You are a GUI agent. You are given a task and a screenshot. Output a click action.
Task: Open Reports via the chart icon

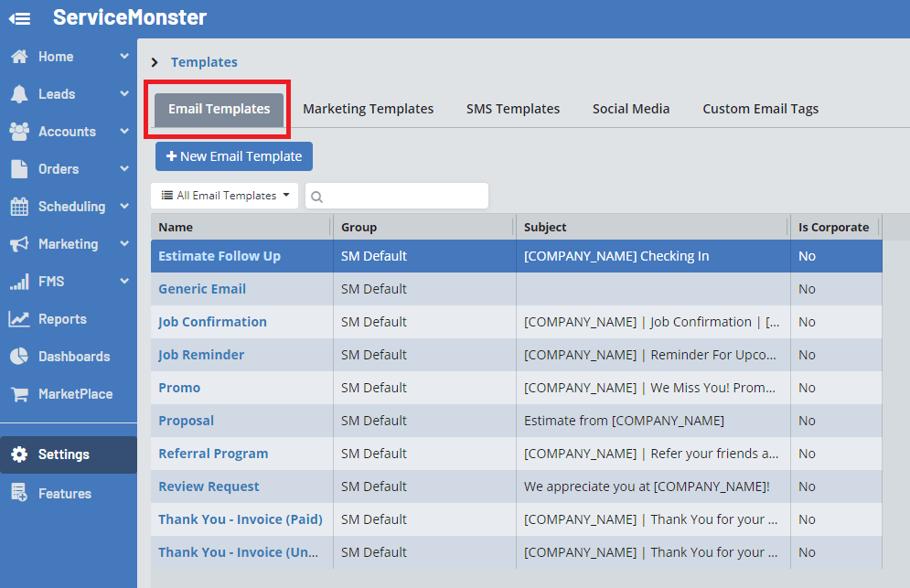(x=19, y=319)
